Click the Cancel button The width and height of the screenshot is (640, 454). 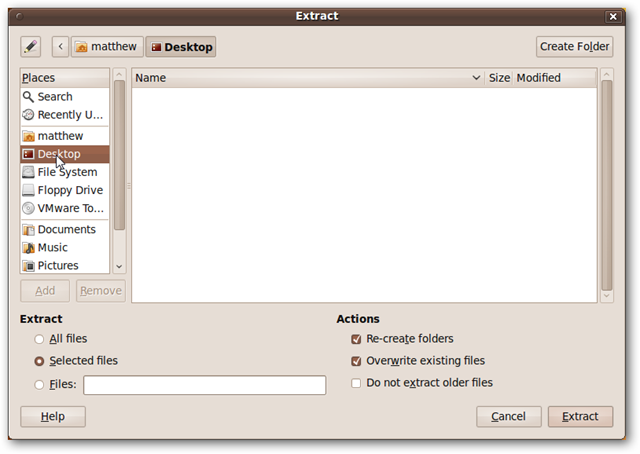pos(509,416)
